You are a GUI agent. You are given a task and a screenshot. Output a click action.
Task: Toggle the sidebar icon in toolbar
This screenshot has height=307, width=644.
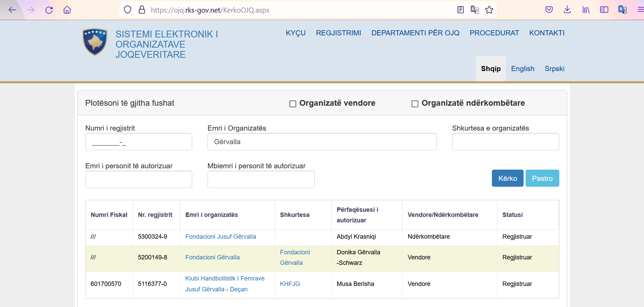pos(604,10)
